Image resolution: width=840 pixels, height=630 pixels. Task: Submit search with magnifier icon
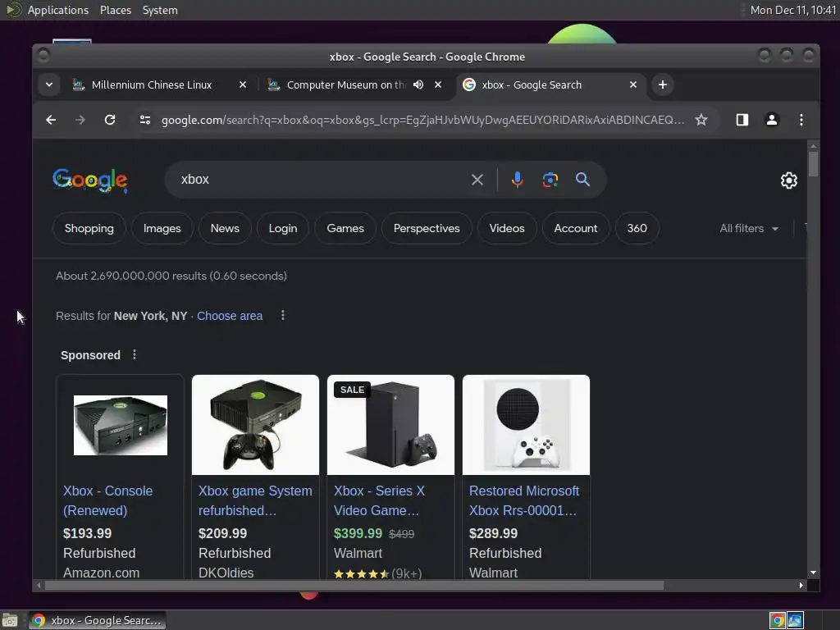point(583,180)
